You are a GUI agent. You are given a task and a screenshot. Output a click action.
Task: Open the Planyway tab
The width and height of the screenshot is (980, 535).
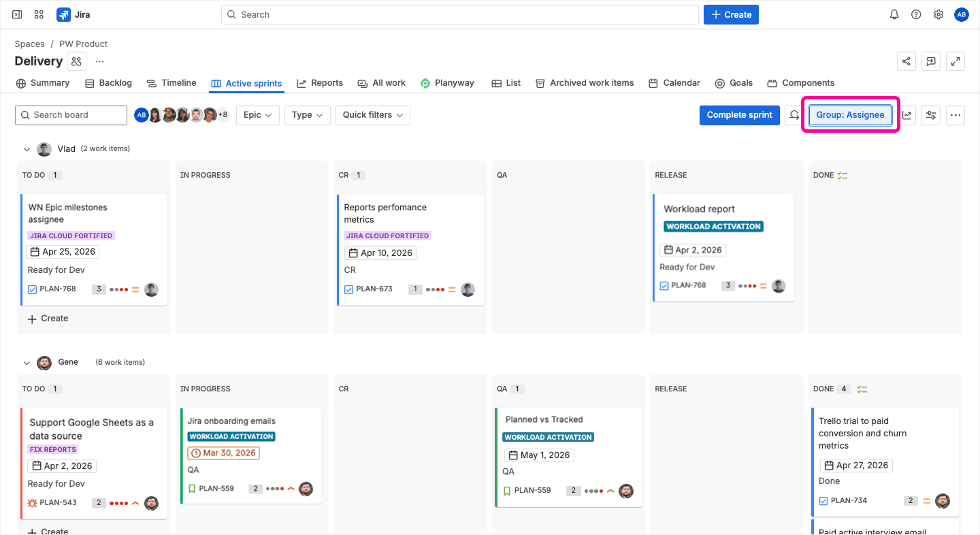447,83
